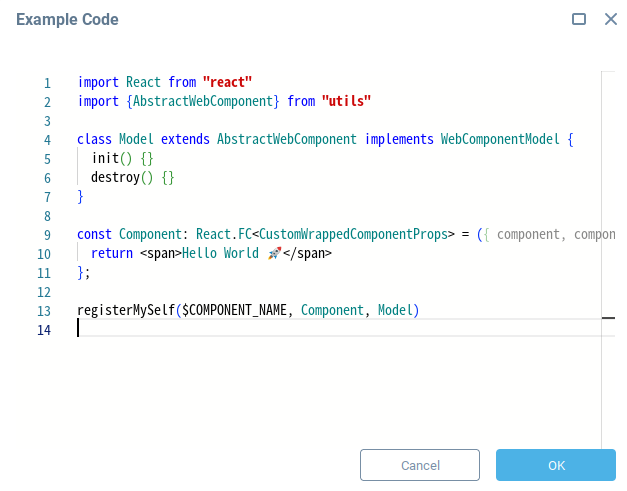Select line number 4 in the gutter

46,140
